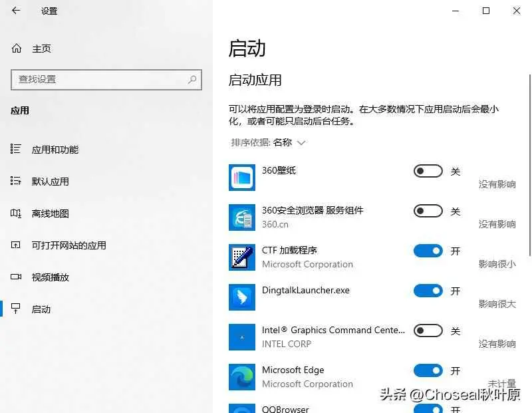
Task: Select 默认应用 in the sidebar
Action: point(50,182)
